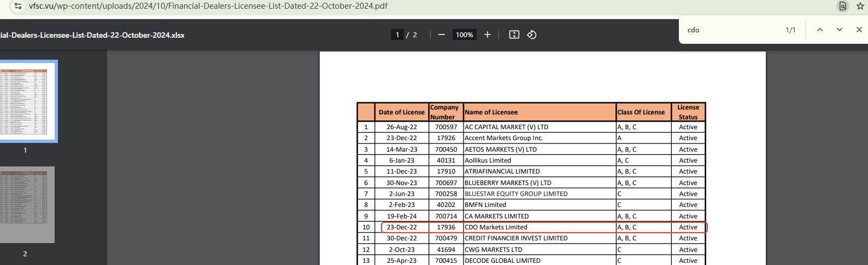Click the current page number field

coord(397,34)
